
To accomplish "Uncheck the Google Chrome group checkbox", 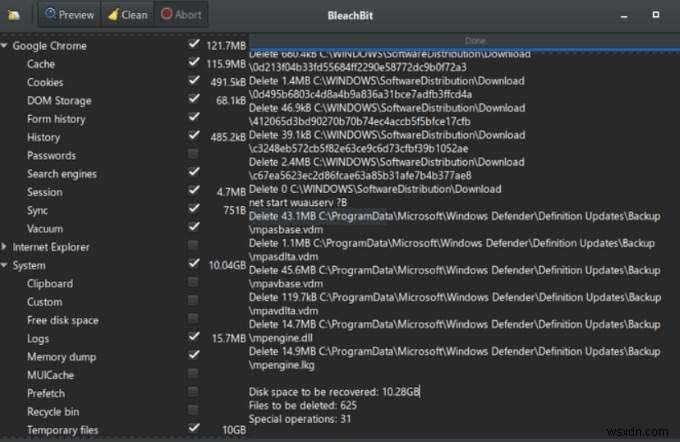I will (193, 44).
